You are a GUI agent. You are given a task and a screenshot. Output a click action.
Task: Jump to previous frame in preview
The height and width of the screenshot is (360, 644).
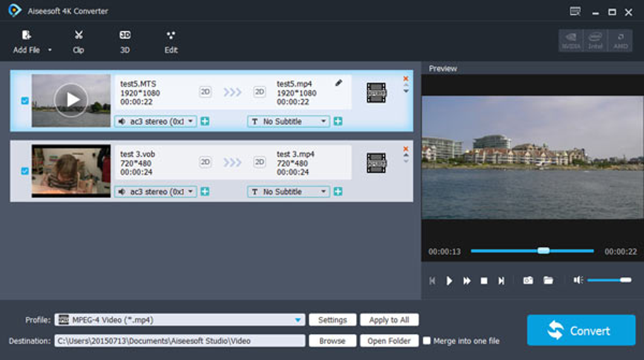[x=432, y=280]
